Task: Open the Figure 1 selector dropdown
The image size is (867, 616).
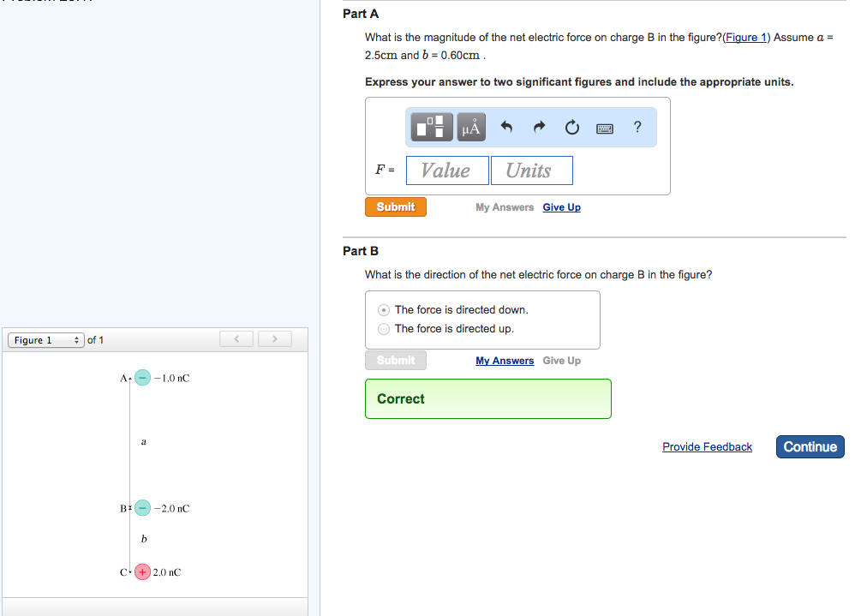Action: pos(46,340)
